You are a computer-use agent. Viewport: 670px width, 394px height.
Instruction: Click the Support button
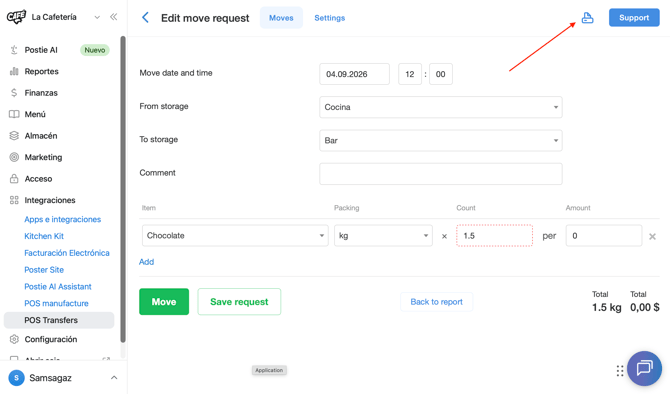click(x=634, y=18)
